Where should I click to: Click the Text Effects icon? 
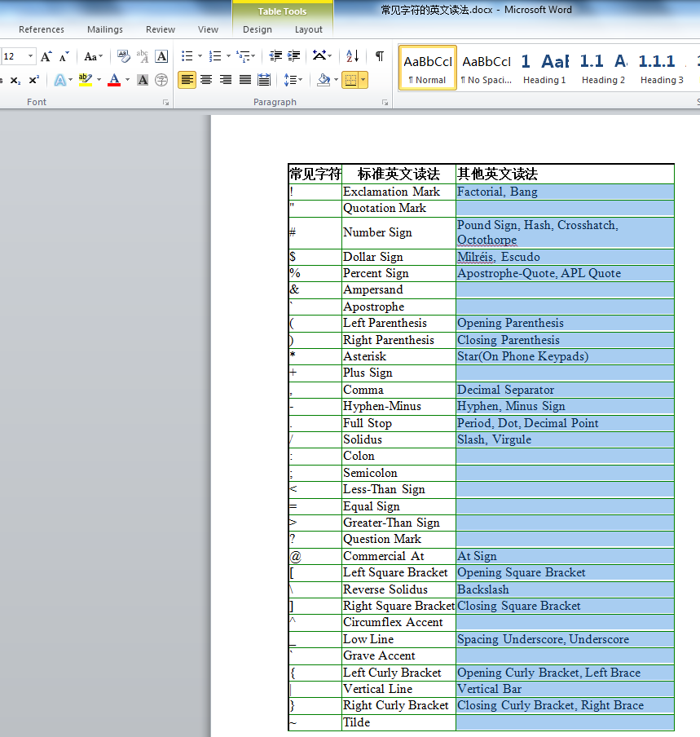tap(59, 80)
